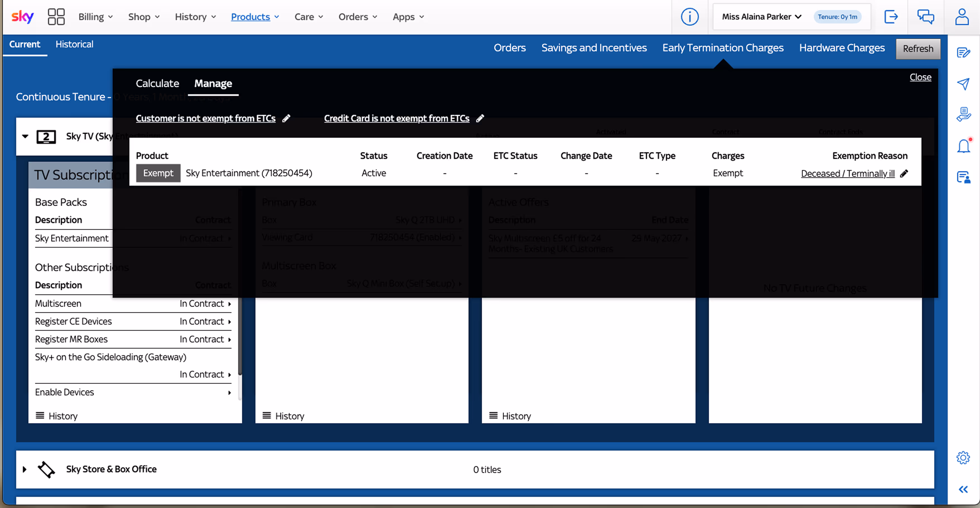Click the info circle icon

[689, 17]
